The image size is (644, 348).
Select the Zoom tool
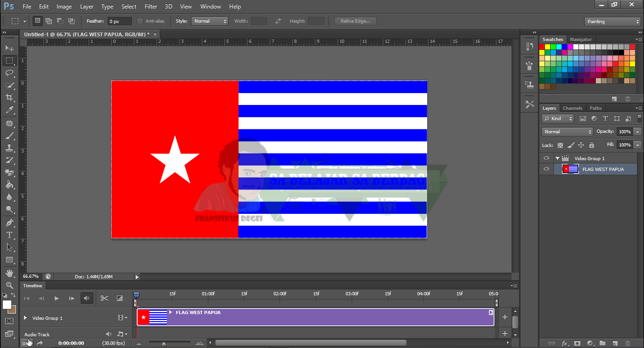pos(9,285)
